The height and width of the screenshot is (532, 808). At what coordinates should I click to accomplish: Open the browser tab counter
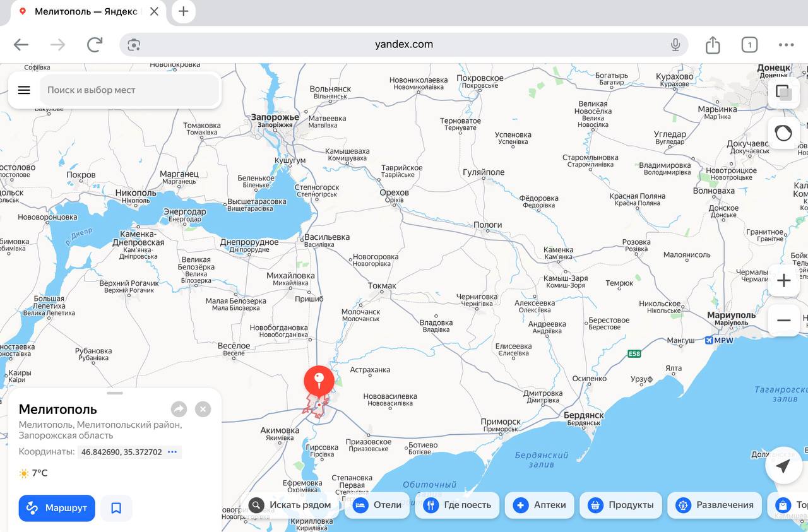[x=749, y=45]
